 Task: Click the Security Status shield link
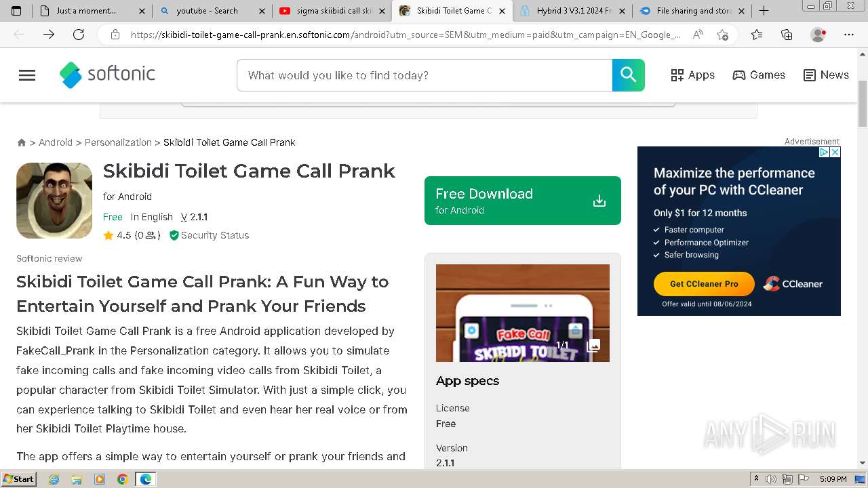point(209,235)
